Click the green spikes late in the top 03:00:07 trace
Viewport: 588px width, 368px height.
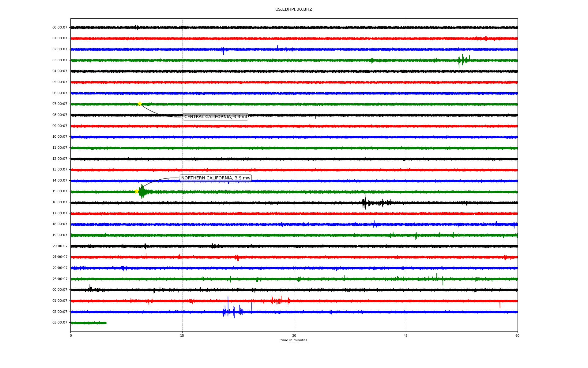pyautogui.click(x=463, y=60)
